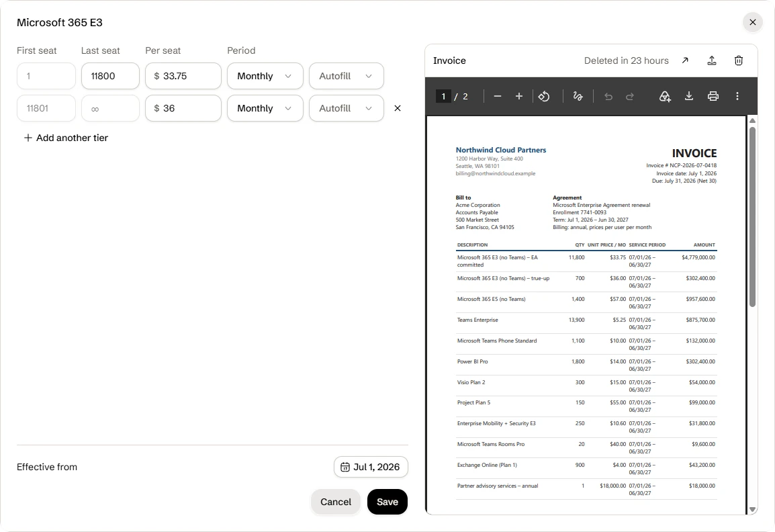Click the amount $4,779,000.00
Screen dimensions: 775x532
pyautogui.click(x=698, y=257)
